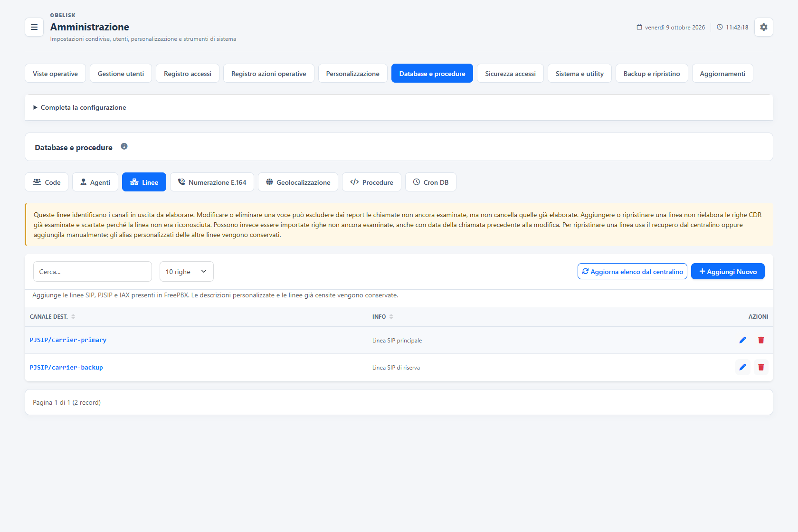
Task: Open the Geolocalizzazione sub-tab
Action: click(x=298, y=182)
